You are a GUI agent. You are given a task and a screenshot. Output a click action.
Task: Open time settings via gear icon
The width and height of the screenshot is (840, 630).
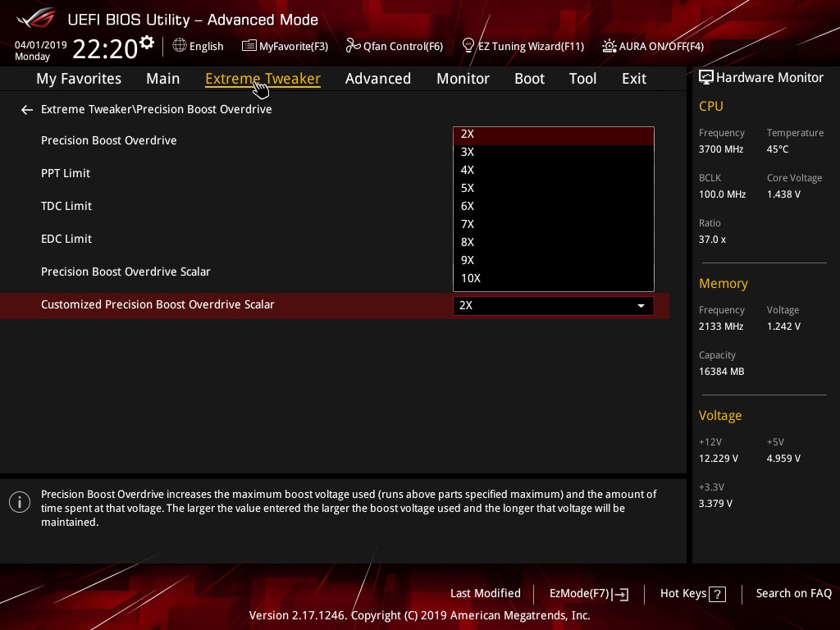tap(147, 42)
